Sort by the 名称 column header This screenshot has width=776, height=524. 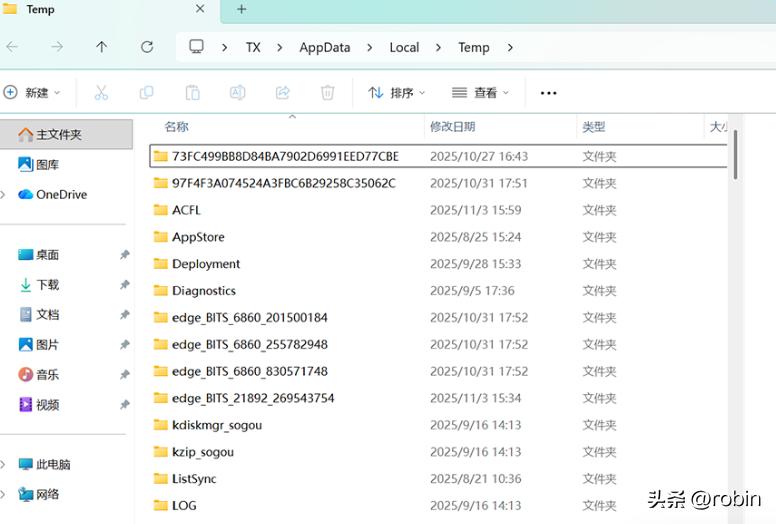click(x=176, y=127)
